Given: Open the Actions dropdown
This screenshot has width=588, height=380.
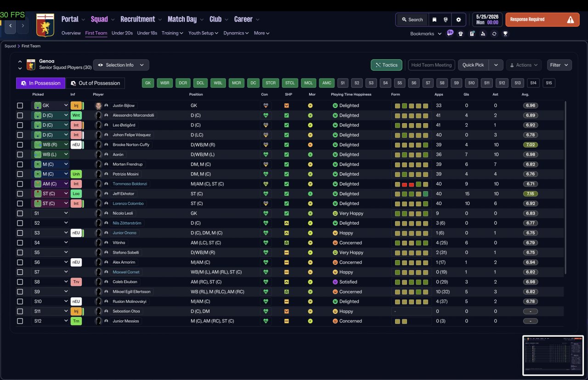Looking at the screenshot, I should pos(524,65).
